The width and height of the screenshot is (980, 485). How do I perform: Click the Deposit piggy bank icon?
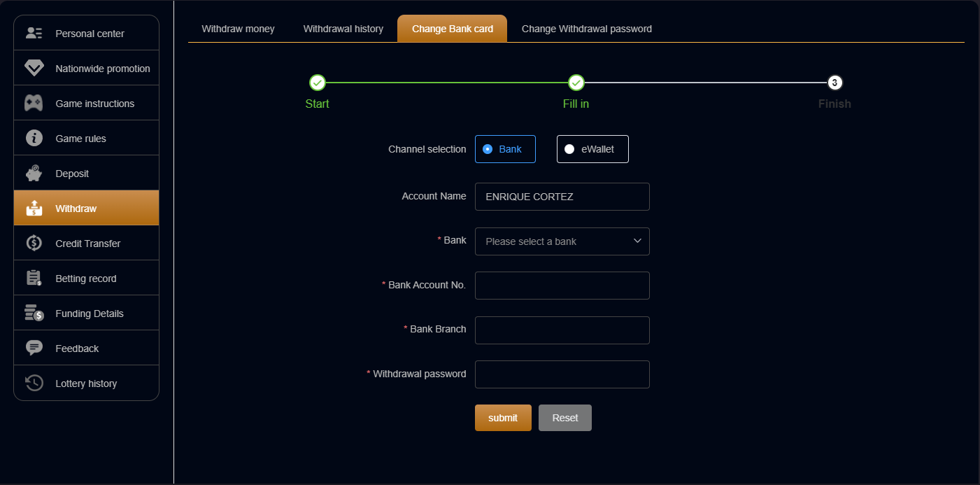(34, 173)
